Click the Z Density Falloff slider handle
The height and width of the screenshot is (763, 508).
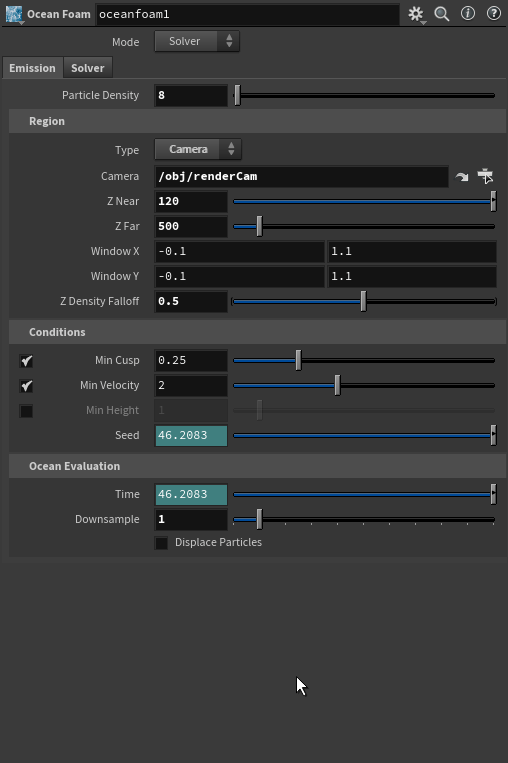click(x=363, y=301)
